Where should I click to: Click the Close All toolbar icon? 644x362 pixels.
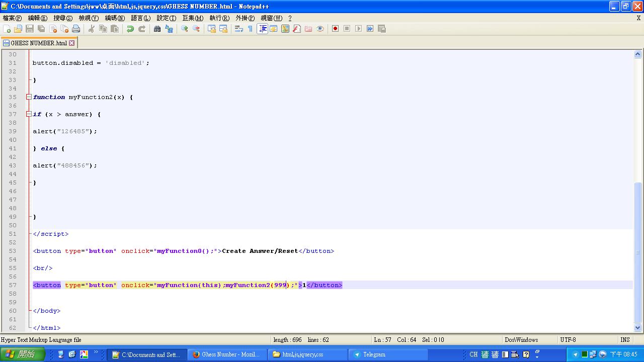64,29
